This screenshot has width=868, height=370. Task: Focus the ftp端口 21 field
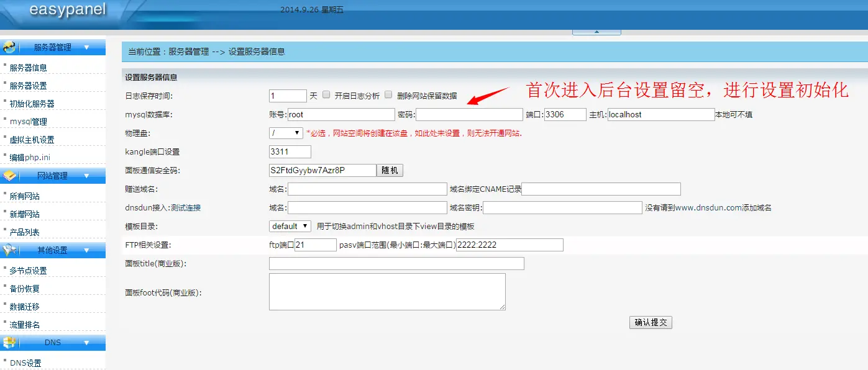point(316,245)
